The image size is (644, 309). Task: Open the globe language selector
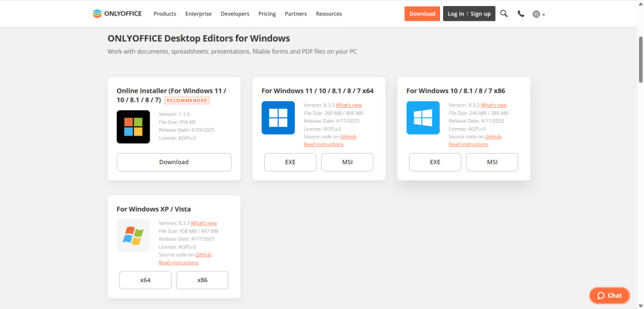[x=538, y=14]
